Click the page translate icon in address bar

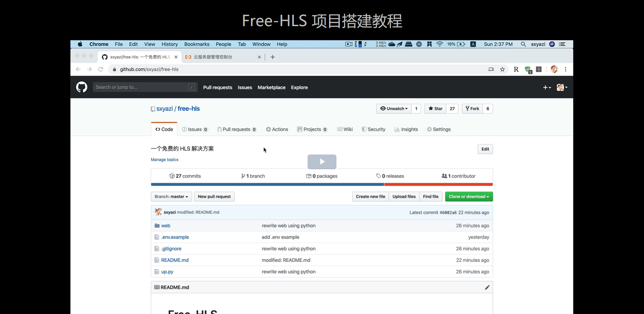point(491,69)
